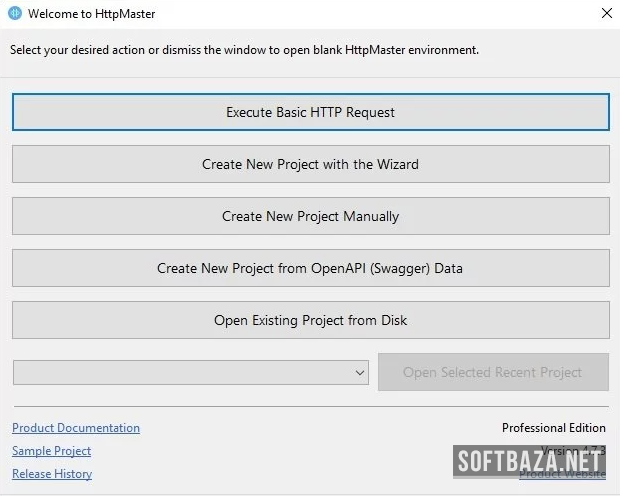Image resolution: width=620 pixels, height=496 pixels.
Task: Click the Welcome to HttpMaster title text
Action: [x=91, y=14]
